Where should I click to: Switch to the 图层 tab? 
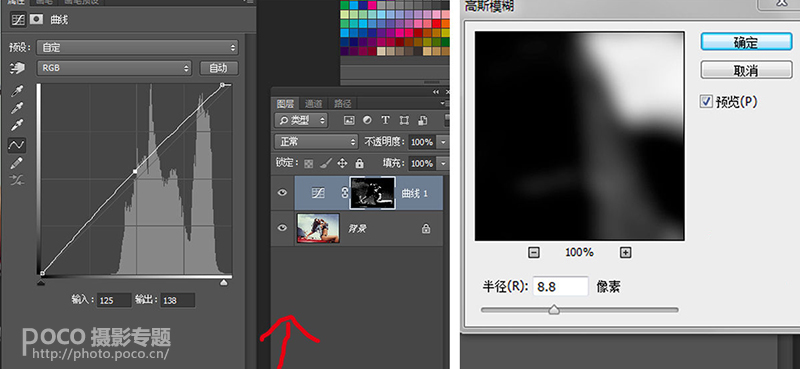click(285, 104)
